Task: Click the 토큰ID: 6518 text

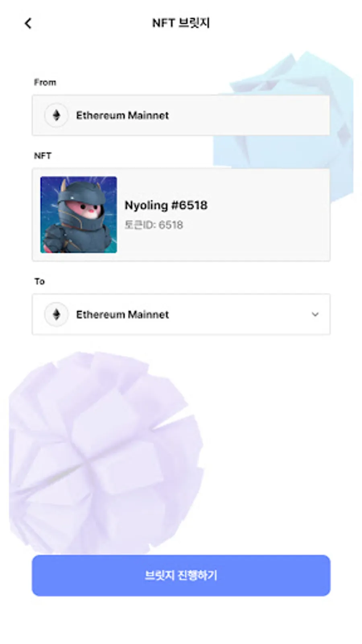Action: pyautogui.click(x=154, y=225)
